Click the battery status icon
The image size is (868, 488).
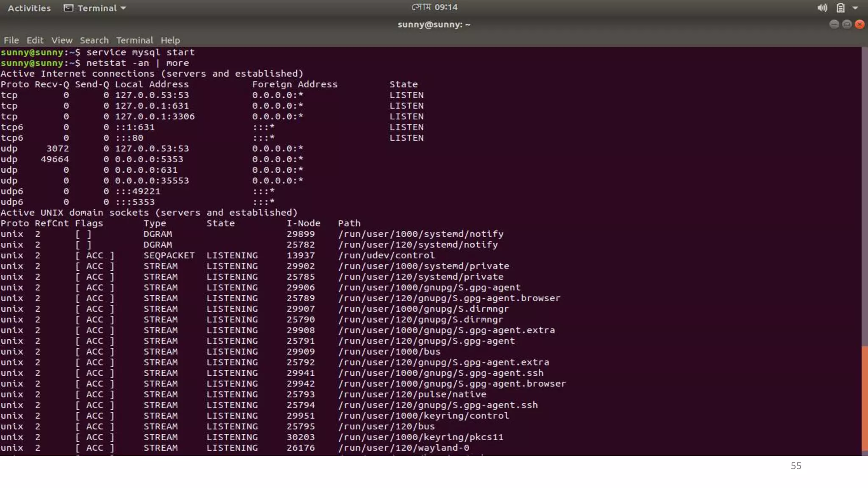[840, 8]
